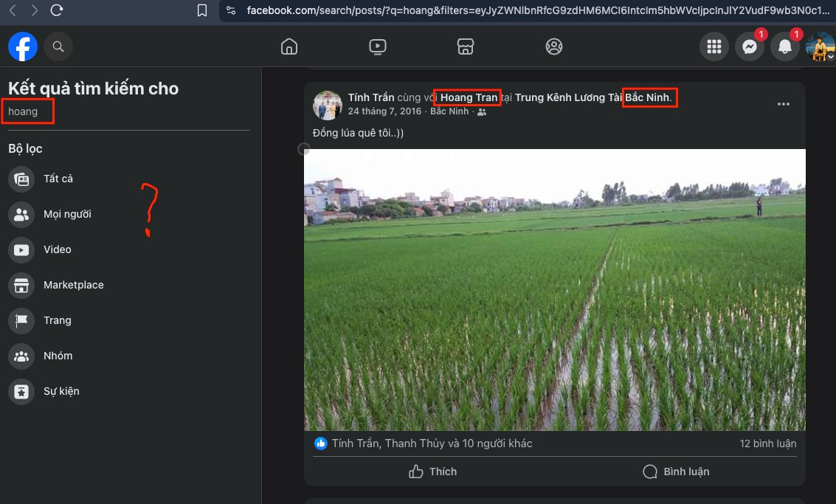
Task: Click the browser address bar URL
Action: [x=538, y=10]
